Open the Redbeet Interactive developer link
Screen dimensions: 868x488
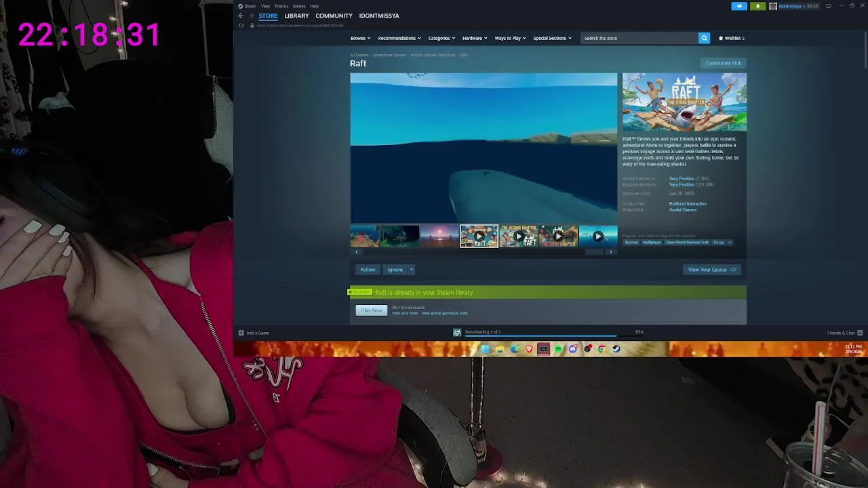tap(688, 204)
